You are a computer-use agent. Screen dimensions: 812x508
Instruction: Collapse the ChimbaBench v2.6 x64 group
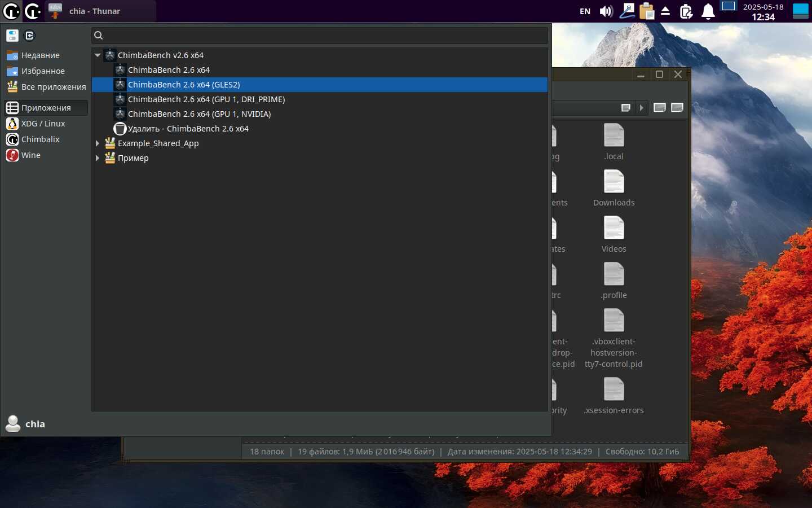click(x=98, y=55)
